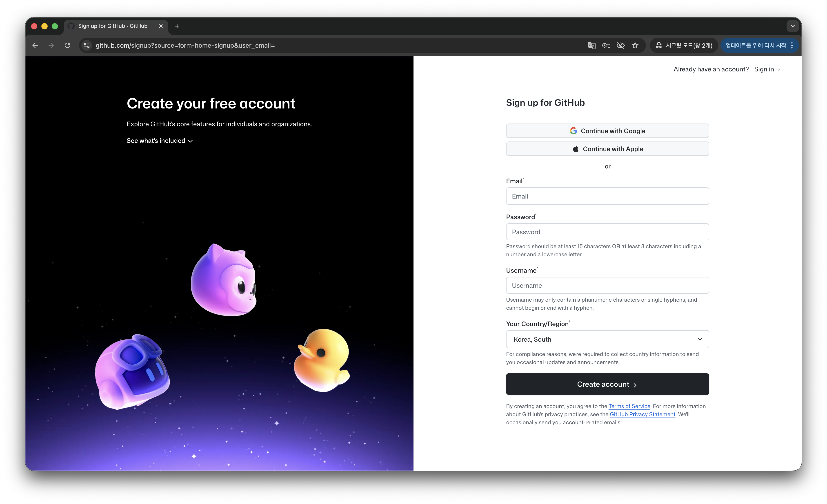The image size is (827, 504).
Task: Open the Chrome three-dot menu
Action: [x=792, y=45]
